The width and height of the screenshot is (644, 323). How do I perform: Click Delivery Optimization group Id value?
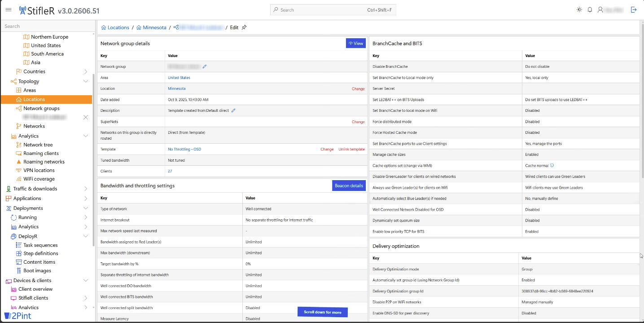(557, 291)
